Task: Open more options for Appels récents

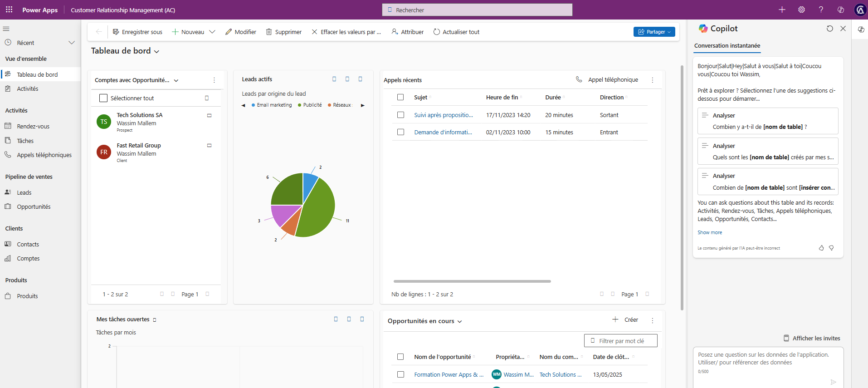Action: point(653,80)
